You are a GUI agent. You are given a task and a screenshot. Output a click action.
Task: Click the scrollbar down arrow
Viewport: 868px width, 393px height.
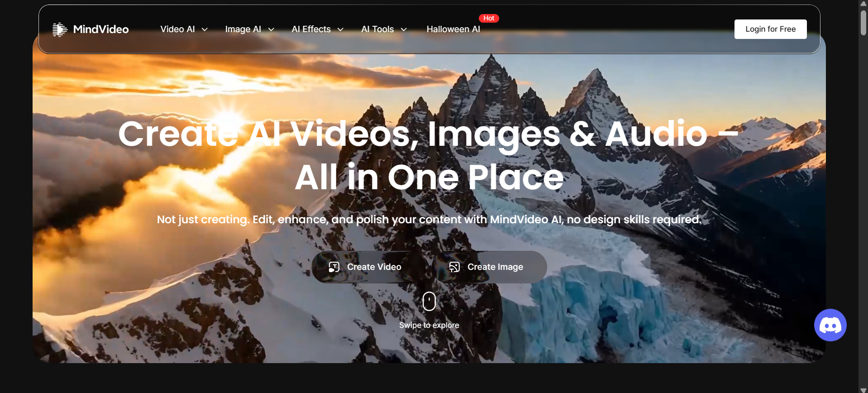pos(863,389)
